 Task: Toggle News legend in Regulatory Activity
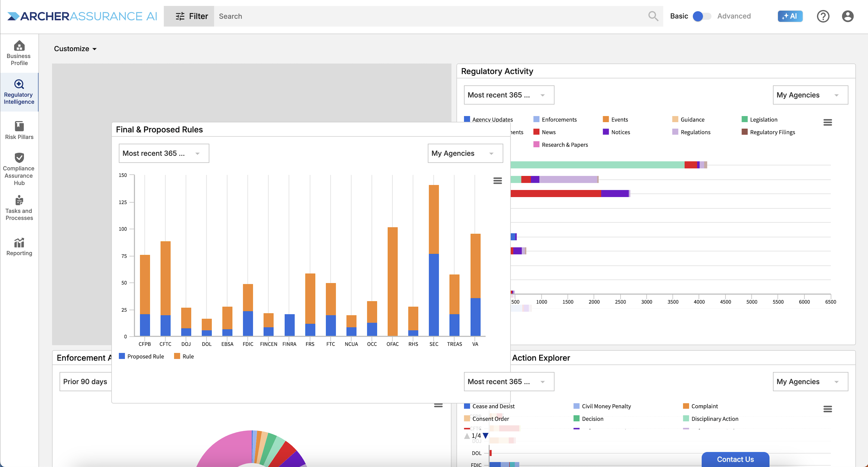(x=545, y=132)
